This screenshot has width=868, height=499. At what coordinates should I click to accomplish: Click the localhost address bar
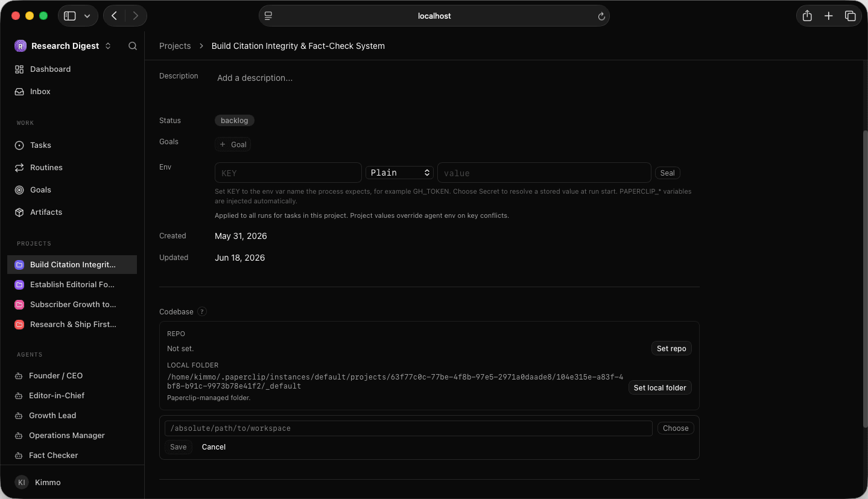[x=434, y=16]
